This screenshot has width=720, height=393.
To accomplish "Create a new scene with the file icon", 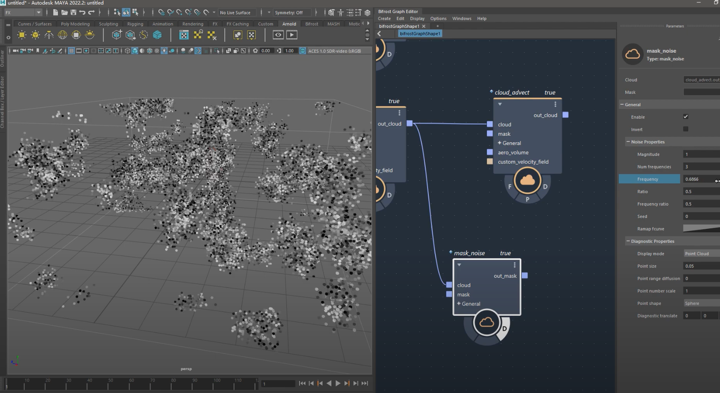I will [56, 12].
